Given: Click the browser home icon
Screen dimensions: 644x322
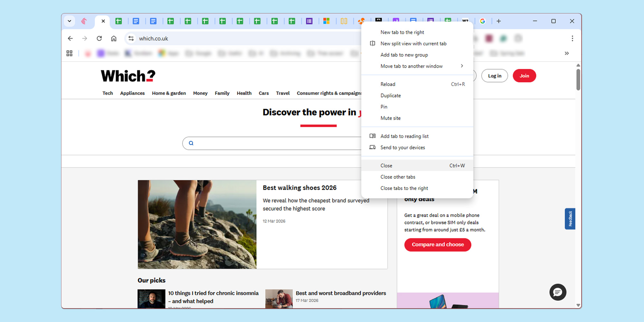Looking at the screenshot, I should coord(113,38).
